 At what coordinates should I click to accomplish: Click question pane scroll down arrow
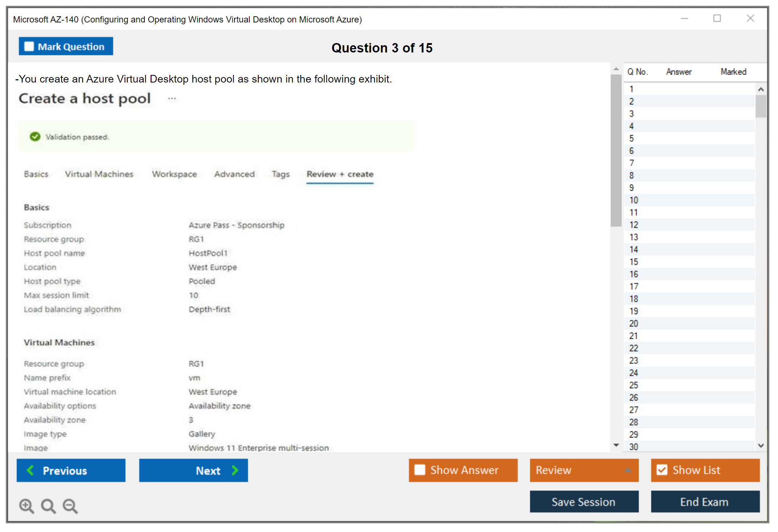(616, 445)
